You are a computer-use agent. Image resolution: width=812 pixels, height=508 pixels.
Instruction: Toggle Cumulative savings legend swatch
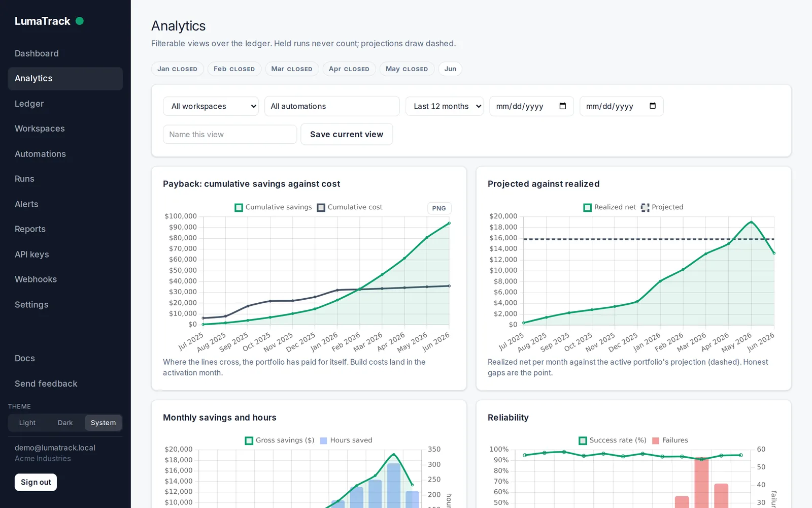pyautogui.click(x=239, y=207)
